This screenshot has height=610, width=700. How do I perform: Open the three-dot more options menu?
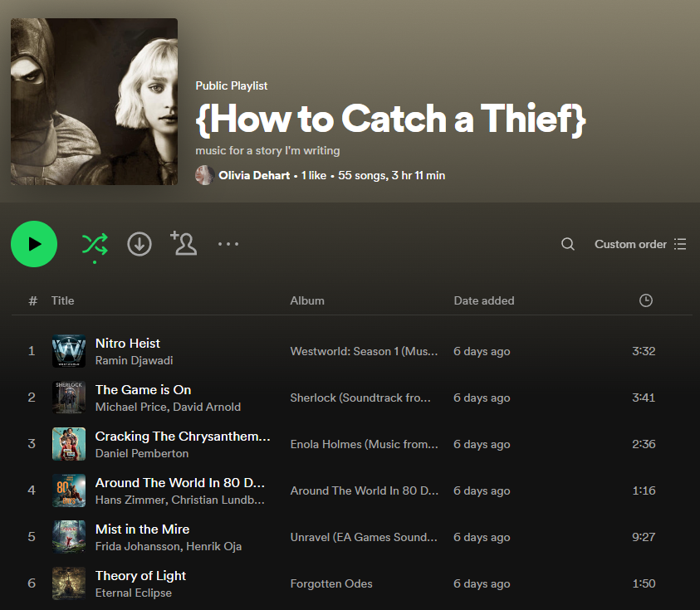(x=228, y=244)
